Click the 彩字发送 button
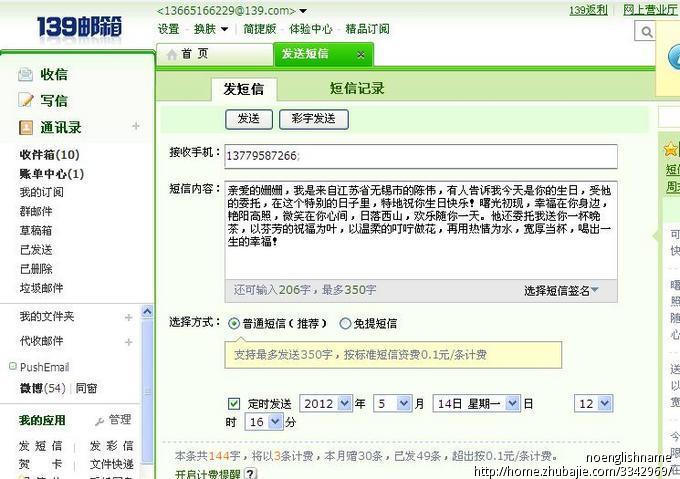 point(314,119)
